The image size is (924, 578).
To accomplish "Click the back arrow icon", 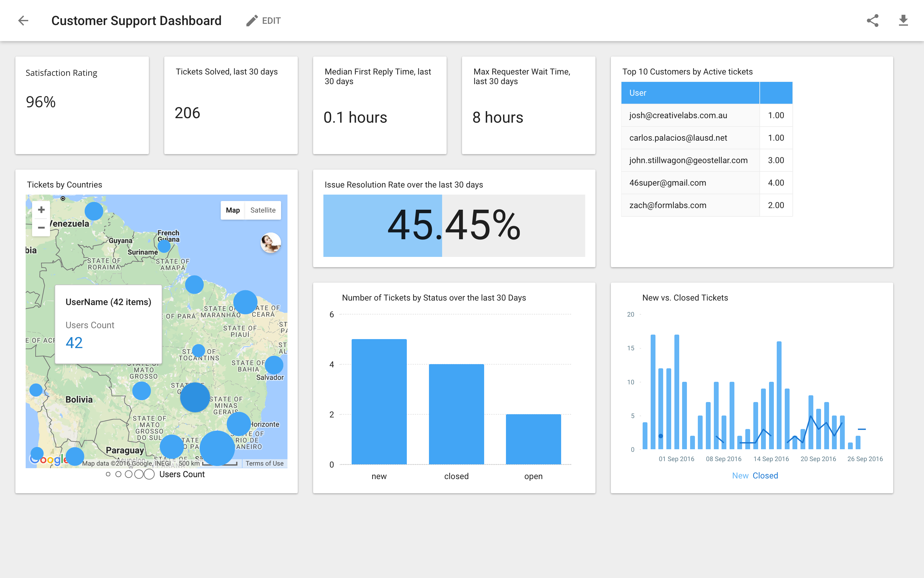I will point(23,21).
